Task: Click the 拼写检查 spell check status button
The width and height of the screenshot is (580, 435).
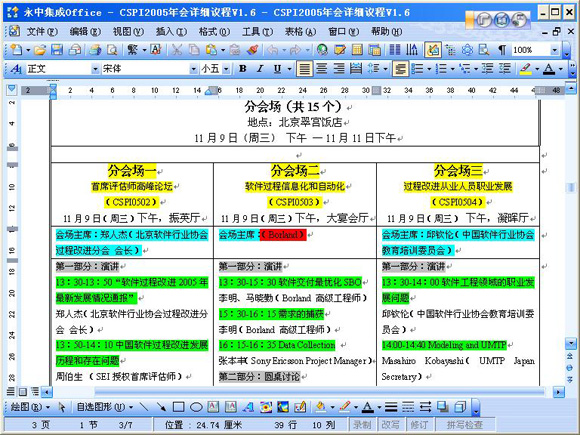Action: (465, 425)
